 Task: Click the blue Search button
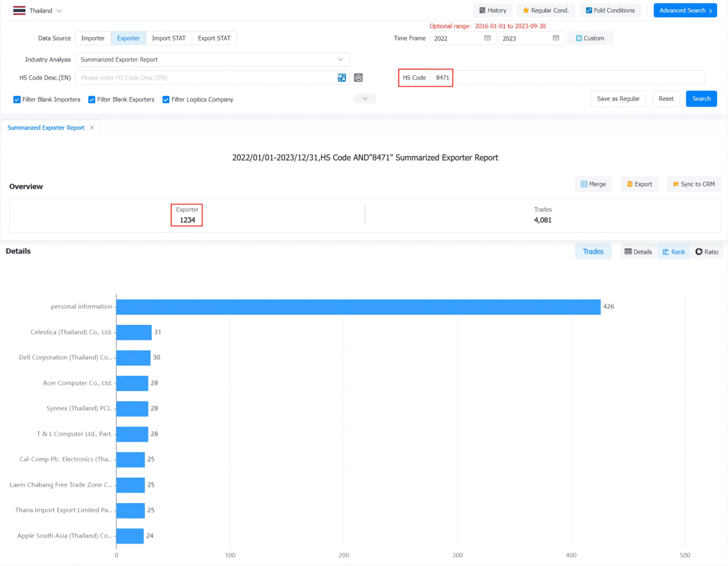701,99
